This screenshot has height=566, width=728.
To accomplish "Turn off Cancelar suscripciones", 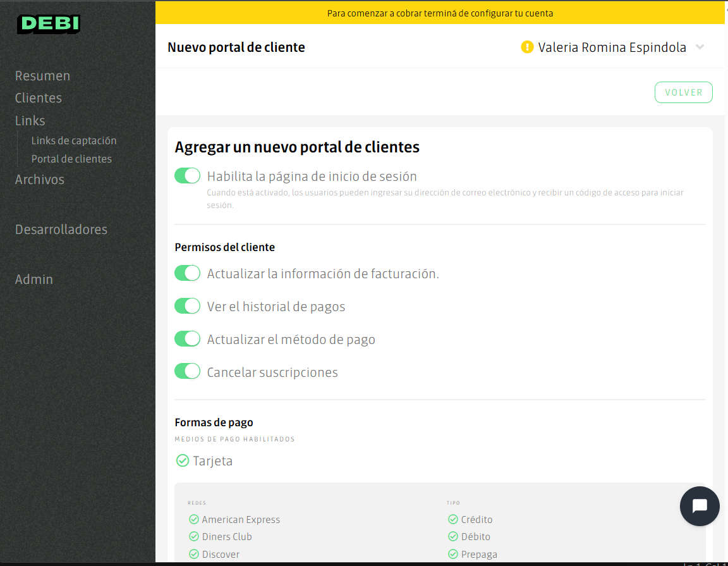I will coord(187,371).
